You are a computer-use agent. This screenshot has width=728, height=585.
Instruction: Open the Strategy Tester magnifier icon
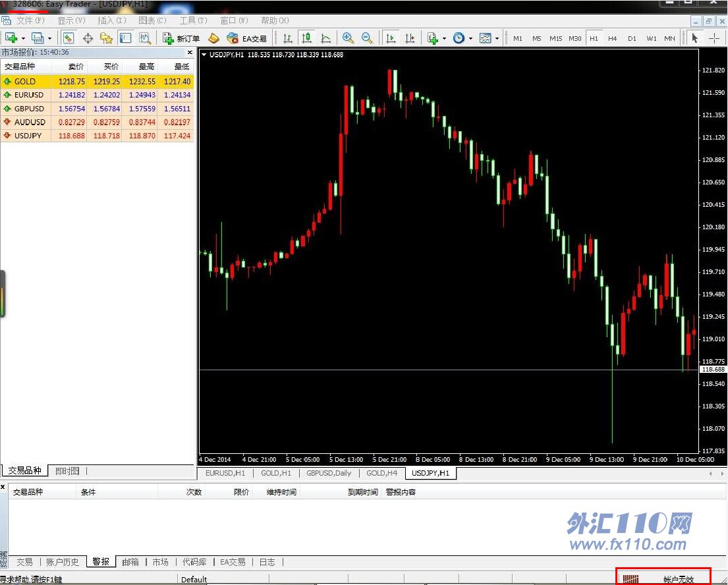pos(145,38)
